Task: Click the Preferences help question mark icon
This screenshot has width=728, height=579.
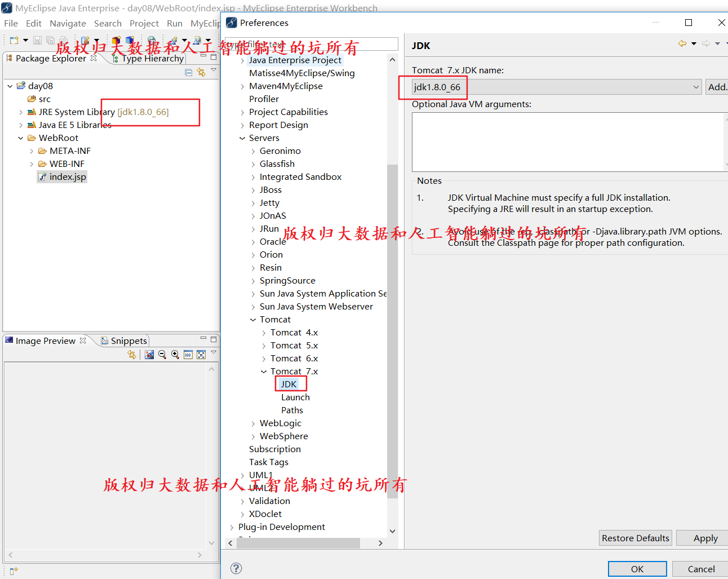Action: pos(237,568)
